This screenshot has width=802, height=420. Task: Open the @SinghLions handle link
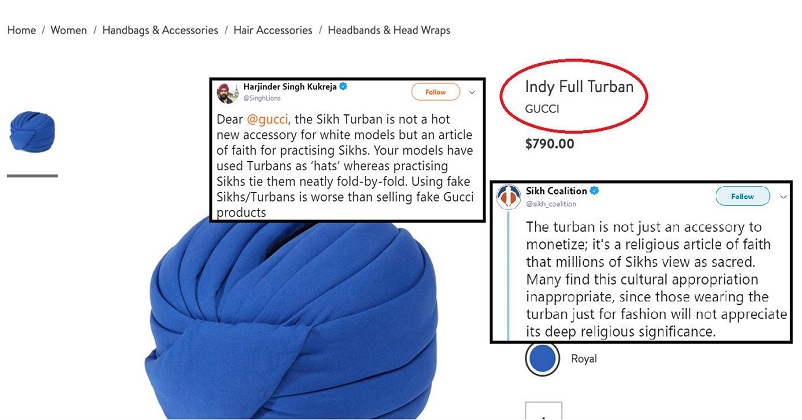[x=262, y=98]
